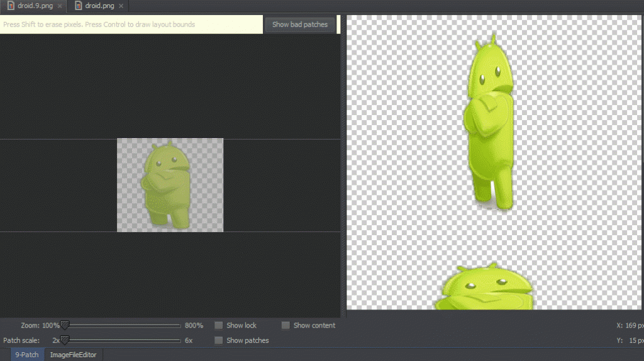
Task: Close the droid.png tab
Action: (121, 6)
